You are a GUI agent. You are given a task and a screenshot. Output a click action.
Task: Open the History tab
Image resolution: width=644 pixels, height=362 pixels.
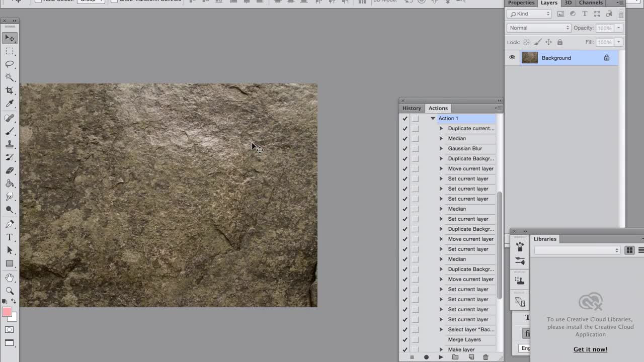(412, 108)
